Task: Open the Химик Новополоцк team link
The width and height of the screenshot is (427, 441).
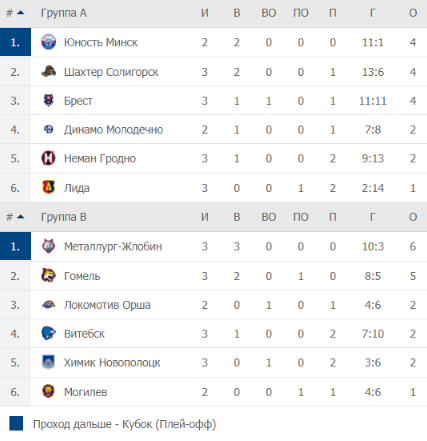Action: pos(112,363)
